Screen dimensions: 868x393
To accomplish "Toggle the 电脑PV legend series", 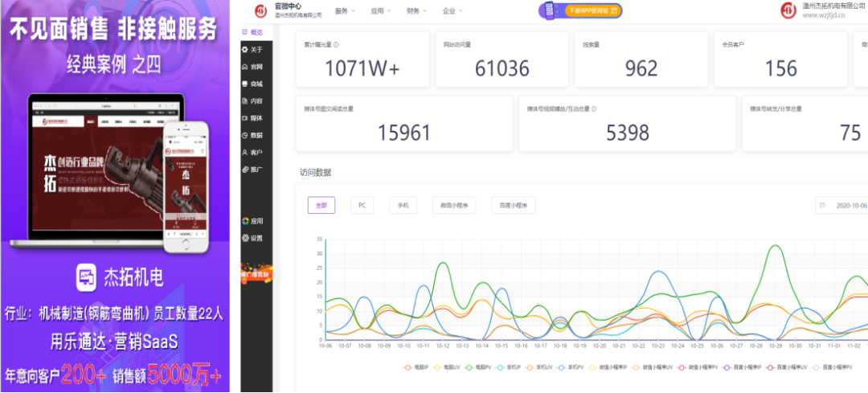I will pos(477,367).
